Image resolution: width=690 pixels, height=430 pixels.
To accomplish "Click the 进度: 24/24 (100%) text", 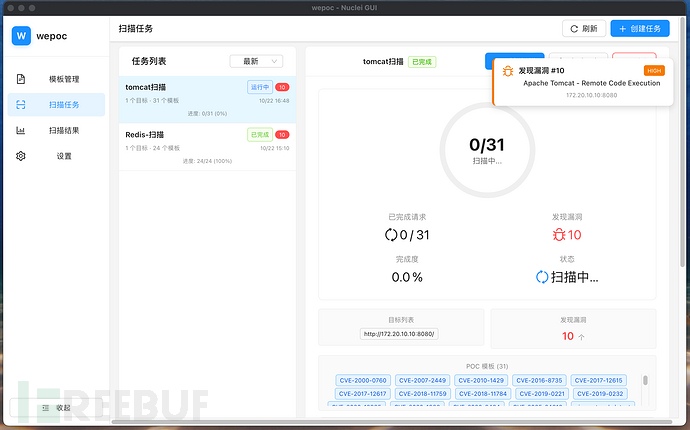I will (207, 161).
